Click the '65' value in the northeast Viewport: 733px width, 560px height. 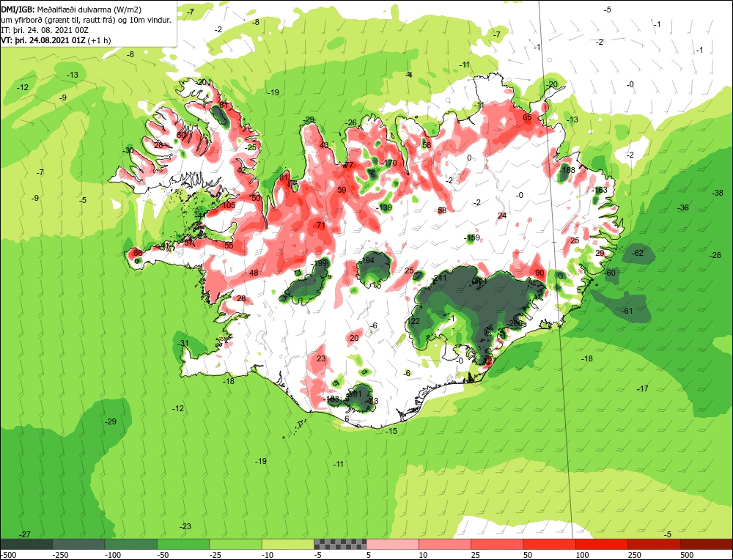[x=527, y=117]
